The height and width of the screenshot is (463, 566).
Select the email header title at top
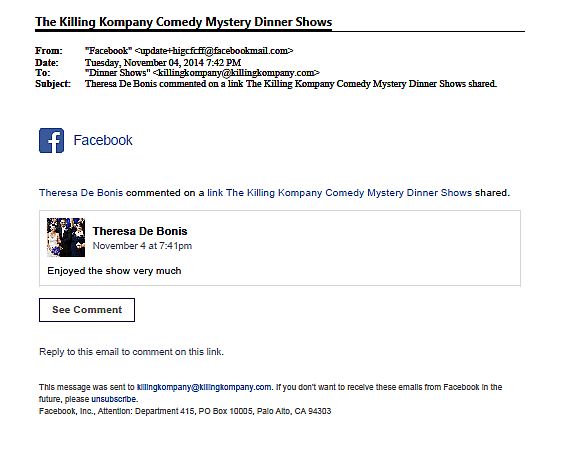(183, 22)
